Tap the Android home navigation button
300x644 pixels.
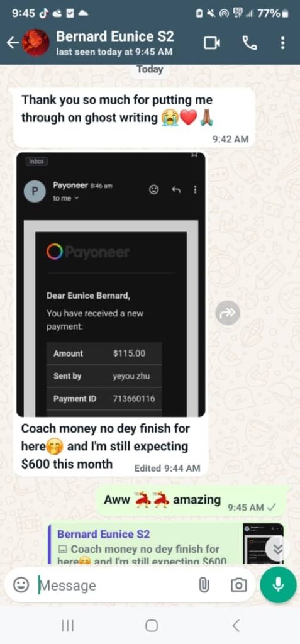(x=152, y=626)
